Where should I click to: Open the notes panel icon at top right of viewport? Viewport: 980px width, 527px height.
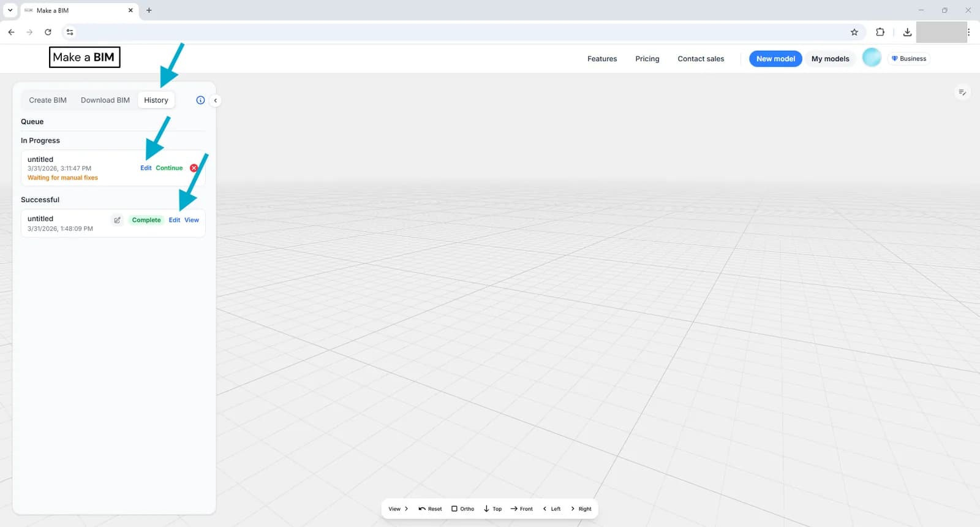coord(962,93)
